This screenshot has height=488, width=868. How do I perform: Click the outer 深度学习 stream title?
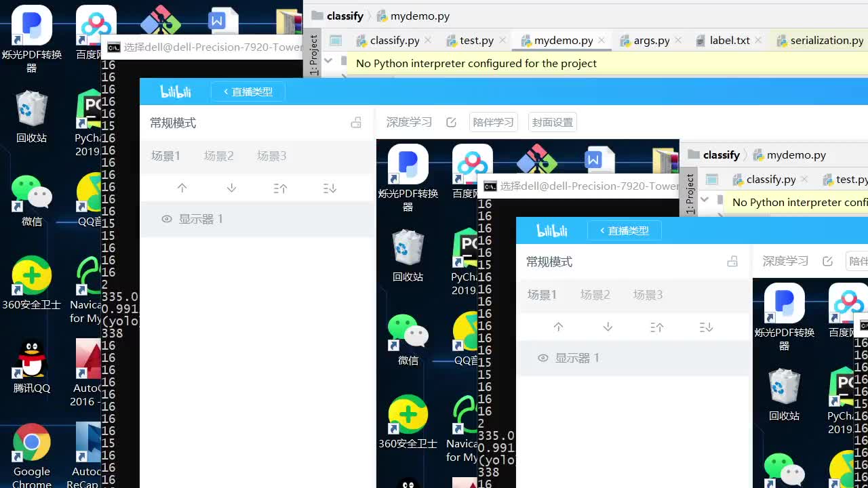click(409, 123)
